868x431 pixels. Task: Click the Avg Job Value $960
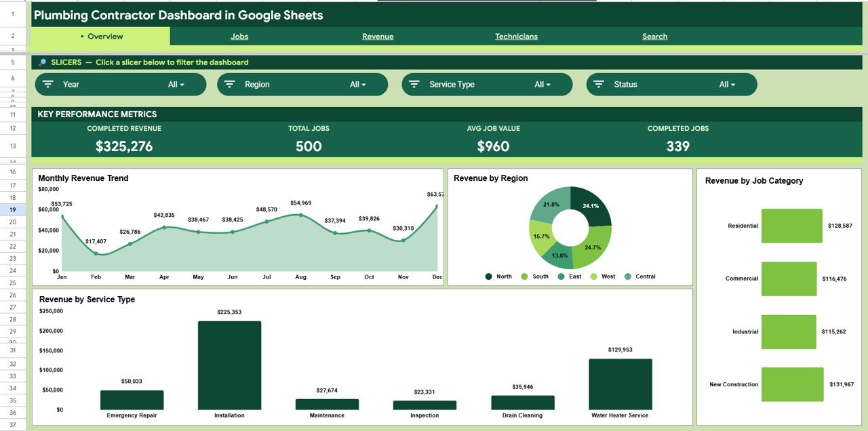493,146
